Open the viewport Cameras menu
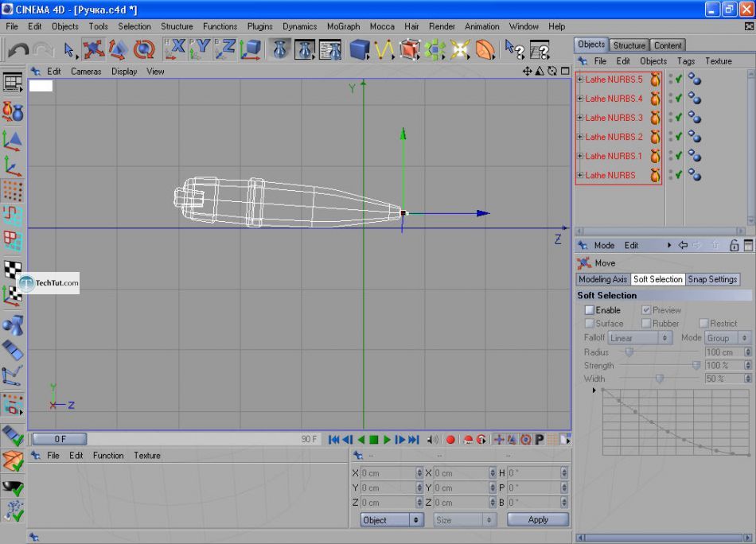Screen dimensions: 756x544 point(86,72)
